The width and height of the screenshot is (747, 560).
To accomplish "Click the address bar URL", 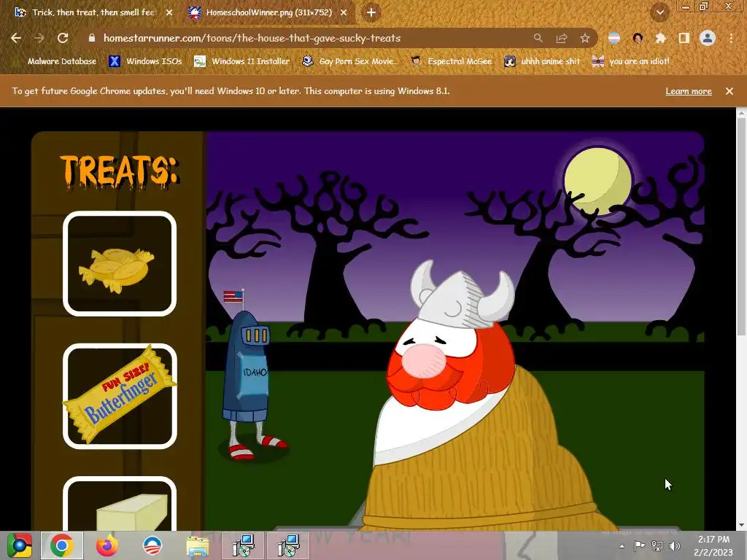I will point(252,38).
